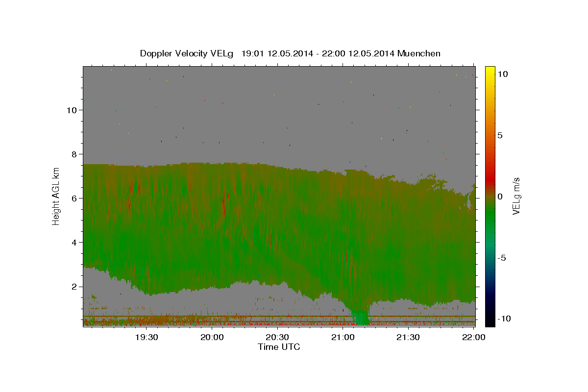This screenshot has height=392, width=588.
Task: Click the 19:30 time tick label
Action: point(146,337)
